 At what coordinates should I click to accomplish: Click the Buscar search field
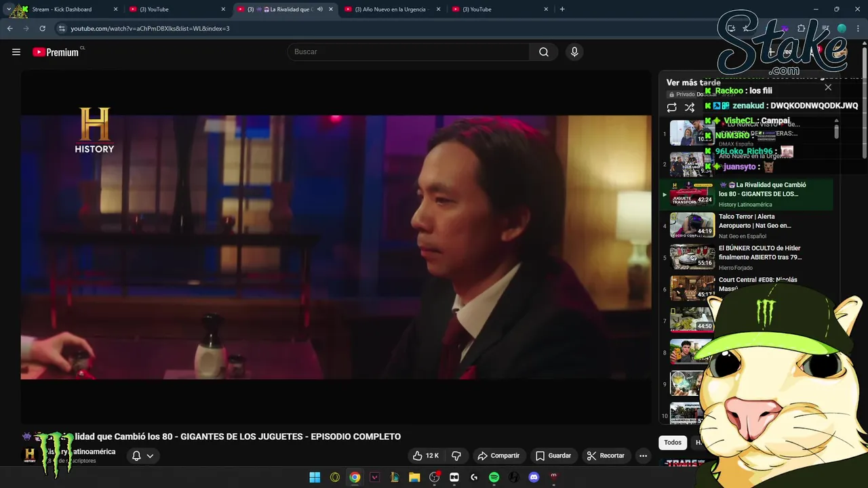(408, 52)
